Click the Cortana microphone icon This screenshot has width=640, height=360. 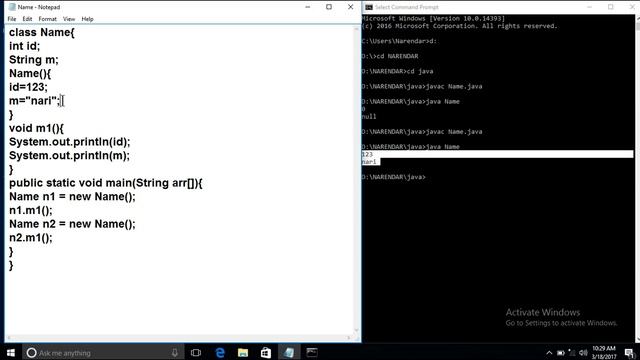(175, 353)
